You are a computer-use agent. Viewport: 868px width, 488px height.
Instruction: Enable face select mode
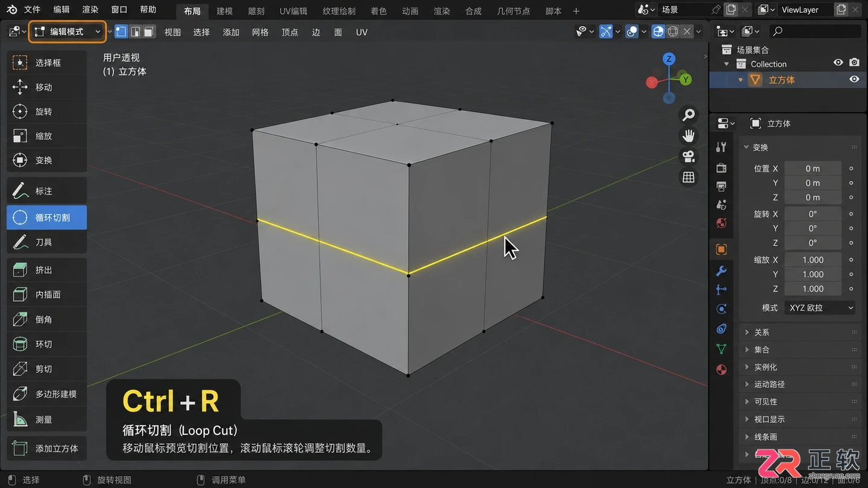point(149,32)
